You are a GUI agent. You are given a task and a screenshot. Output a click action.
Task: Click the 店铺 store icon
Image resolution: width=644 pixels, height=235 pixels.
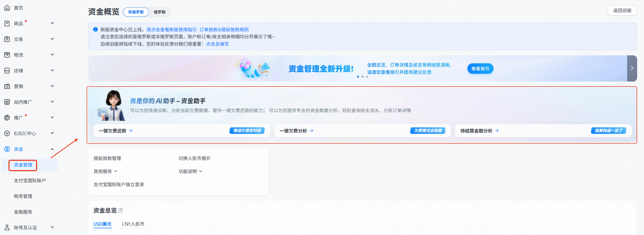7,71
